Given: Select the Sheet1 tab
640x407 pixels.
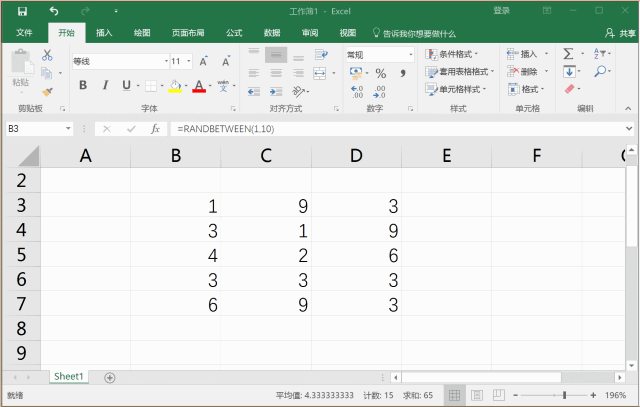Looking at the screenshot, I should (69, 376).
